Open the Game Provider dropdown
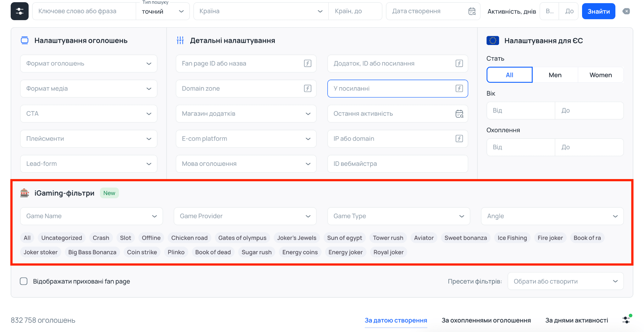The height and width of the screenshot is (332, 644). pyautogui.click(x=245, y=216)
